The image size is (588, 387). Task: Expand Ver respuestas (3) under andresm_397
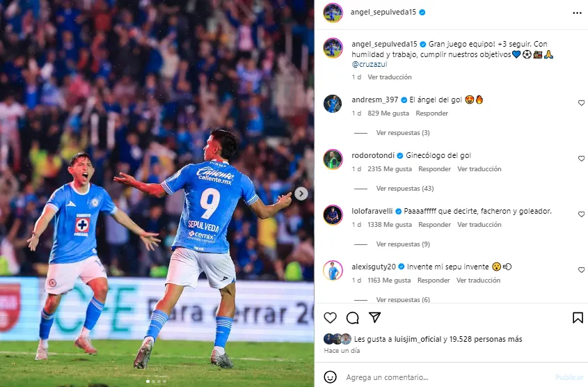coord(403,133)
